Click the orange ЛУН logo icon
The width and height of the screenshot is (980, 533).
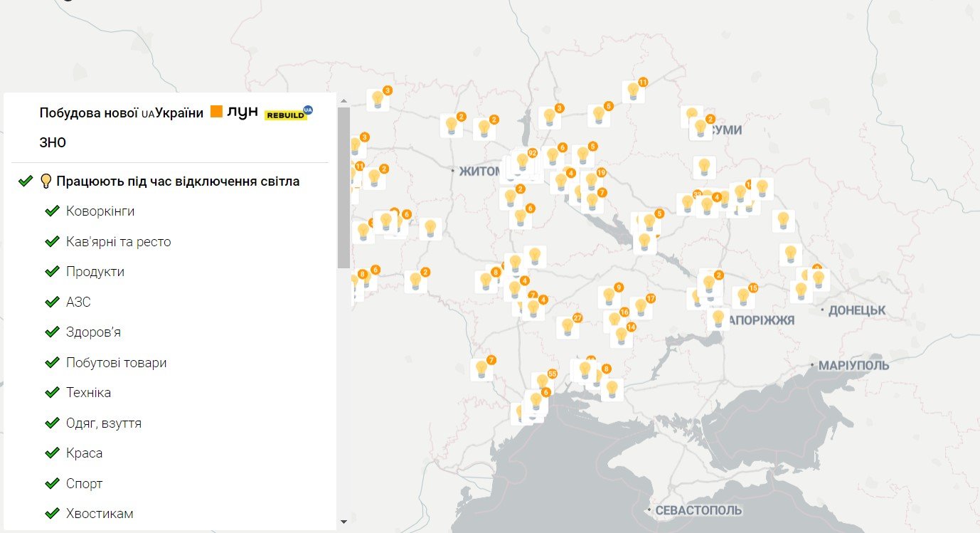tap(215, 112)
